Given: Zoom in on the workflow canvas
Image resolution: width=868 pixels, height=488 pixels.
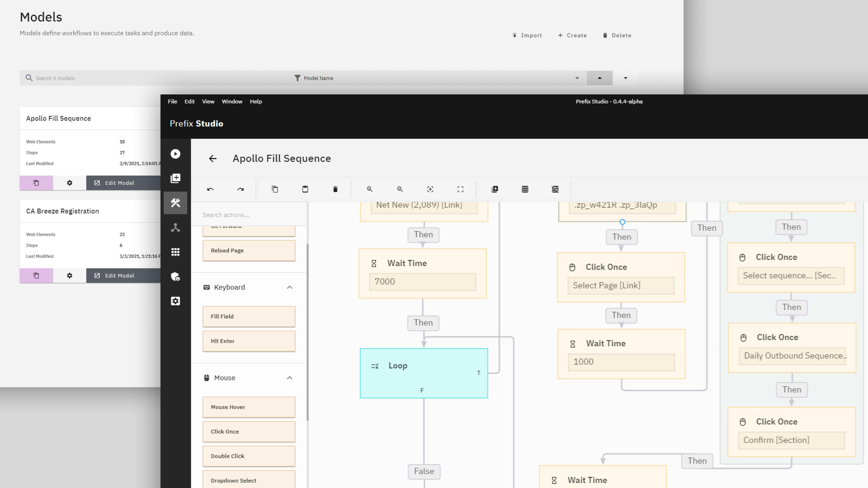Looking at the screenshot, I should tap(370, 189).
